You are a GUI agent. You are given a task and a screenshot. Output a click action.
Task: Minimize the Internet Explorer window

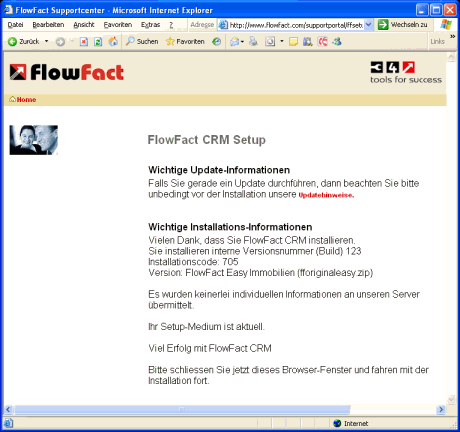(422, 10)
